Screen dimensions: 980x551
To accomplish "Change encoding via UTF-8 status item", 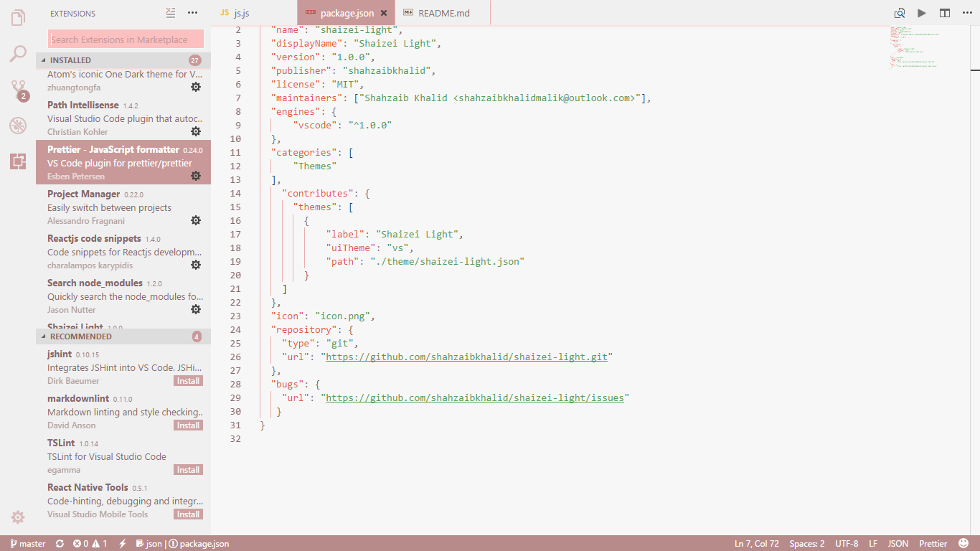I will click(x=847, y=544).
